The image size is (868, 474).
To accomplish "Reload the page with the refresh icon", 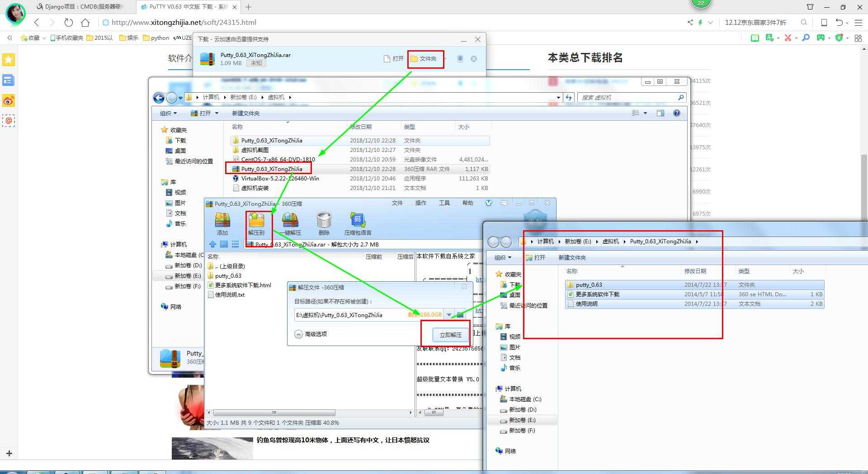I will pos(68,22).
